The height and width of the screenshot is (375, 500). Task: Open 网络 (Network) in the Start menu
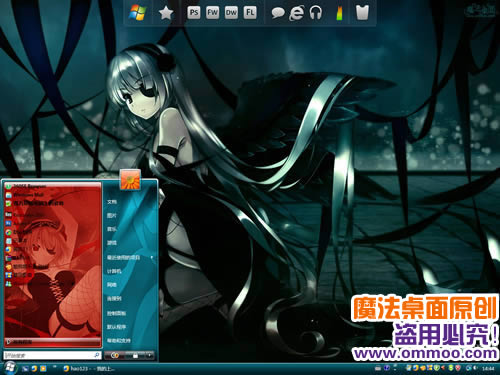[112, 285]
